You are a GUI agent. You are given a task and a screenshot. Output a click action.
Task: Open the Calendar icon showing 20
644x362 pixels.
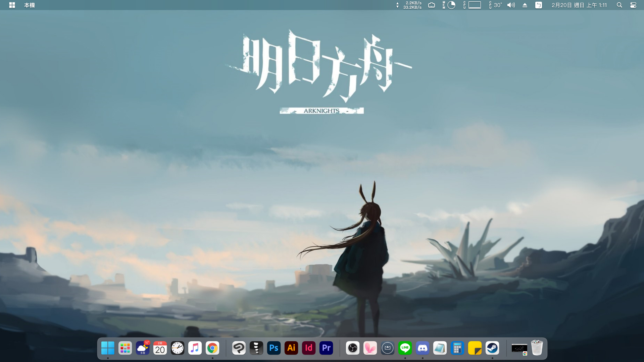coord(160,348)
